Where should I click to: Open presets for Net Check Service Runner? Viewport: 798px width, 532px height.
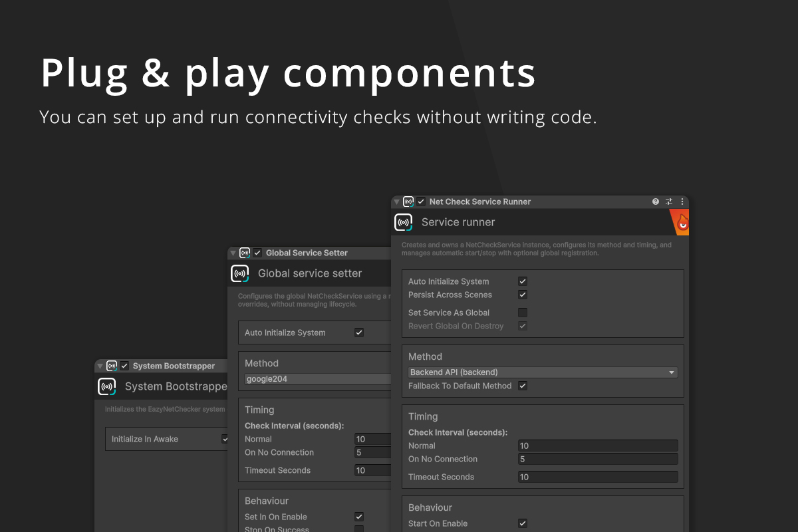[x=669, y=201]
